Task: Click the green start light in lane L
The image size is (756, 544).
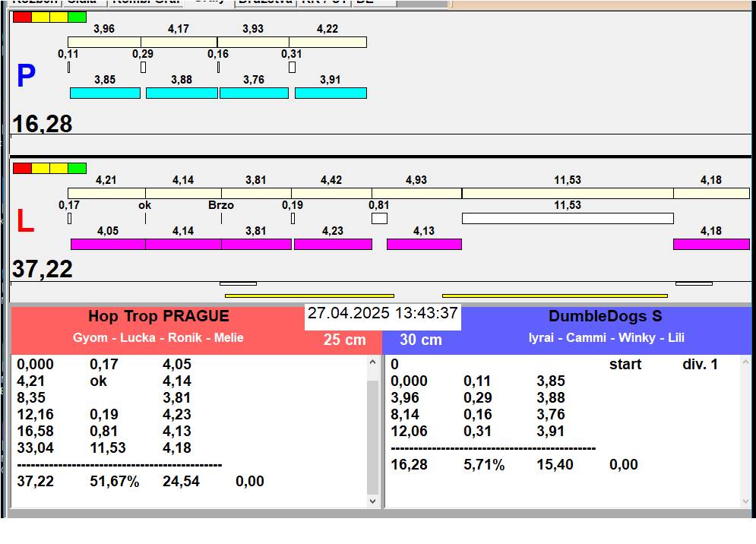Action: point(77,168)
